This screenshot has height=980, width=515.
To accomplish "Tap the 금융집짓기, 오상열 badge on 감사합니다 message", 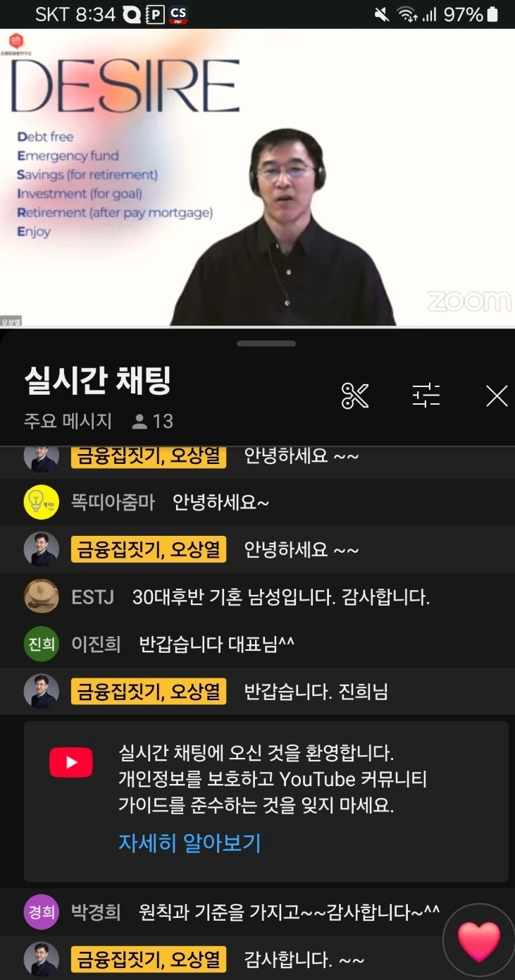I will [x=149, y=960].
